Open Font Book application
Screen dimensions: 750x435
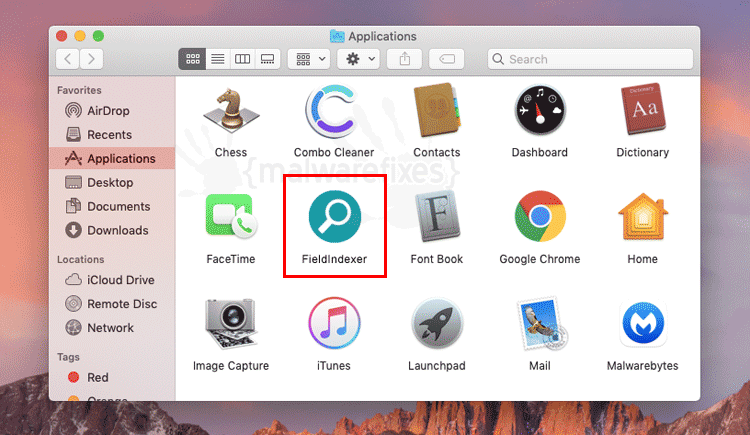pyautogui.click(x=437, y=216)
